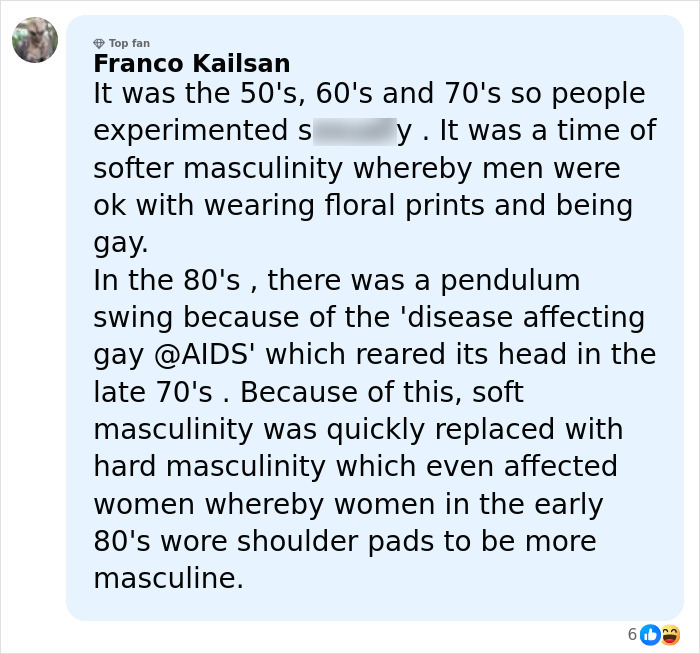Click the phrase "hard masculinity which even affected"
This screenshot has height=654, width=700.
355,466
